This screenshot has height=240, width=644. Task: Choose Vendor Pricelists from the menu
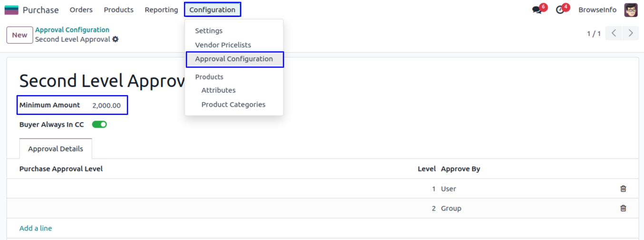point(223,45)
